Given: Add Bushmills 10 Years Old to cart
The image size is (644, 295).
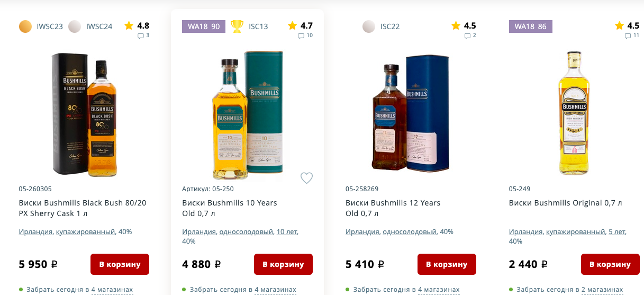Looking at the screenshot, I should [283, 264].
